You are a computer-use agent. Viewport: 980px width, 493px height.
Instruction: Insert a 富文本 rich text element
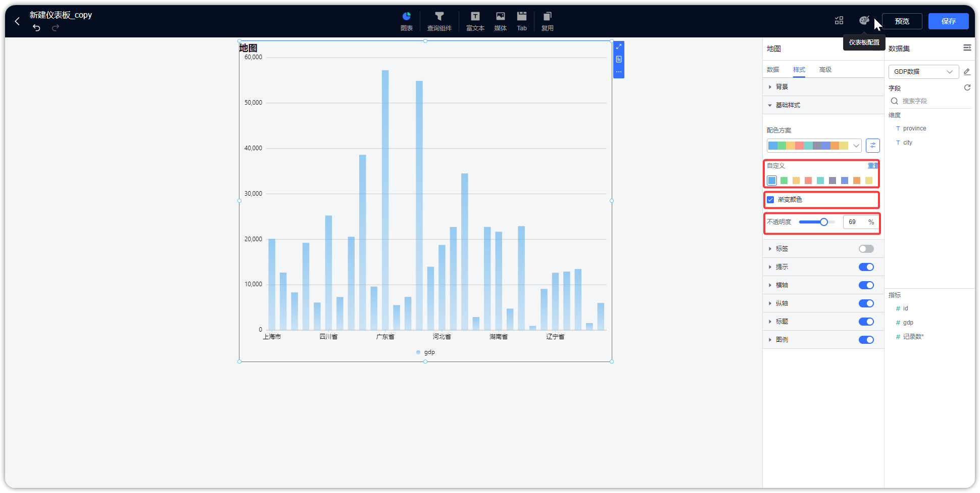tap(475, 21)
